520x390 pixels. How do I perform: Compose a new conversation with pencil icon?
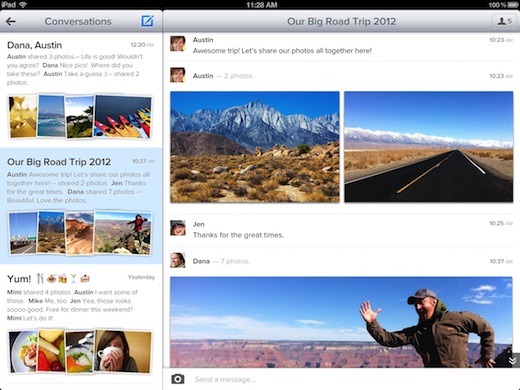(147, 21)
